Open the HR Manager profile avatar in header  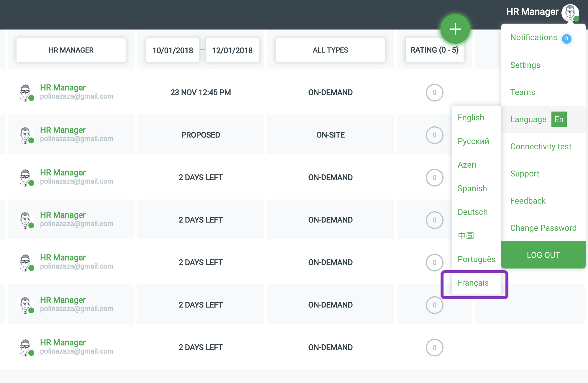pos(570,12)
